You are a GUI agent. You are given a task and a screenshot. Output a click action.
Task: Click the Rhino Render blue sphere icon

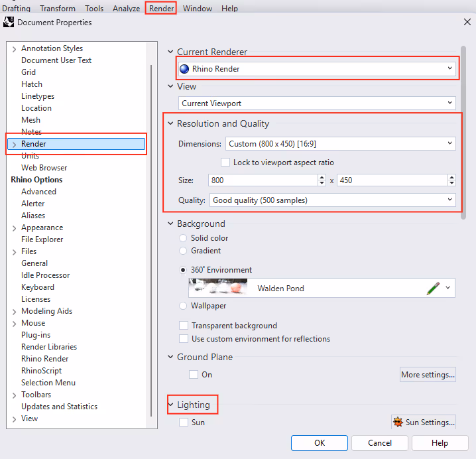pos(184,69)
